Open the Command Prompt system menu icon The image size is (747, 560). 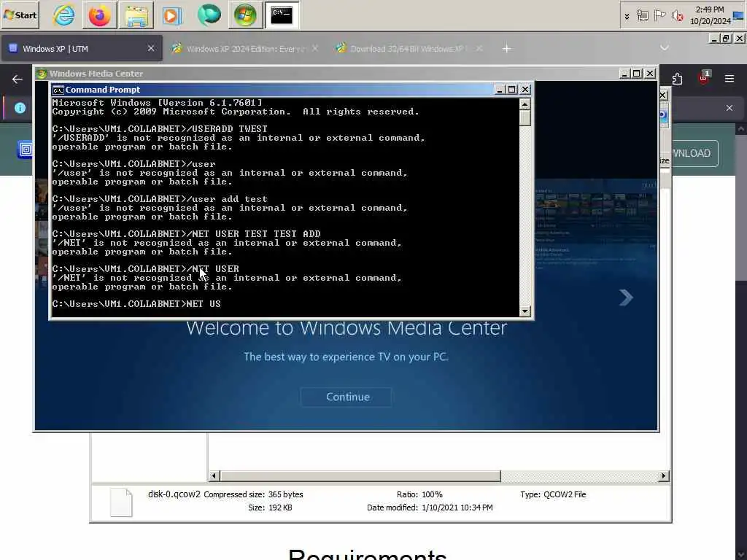[x=58, y=90]
